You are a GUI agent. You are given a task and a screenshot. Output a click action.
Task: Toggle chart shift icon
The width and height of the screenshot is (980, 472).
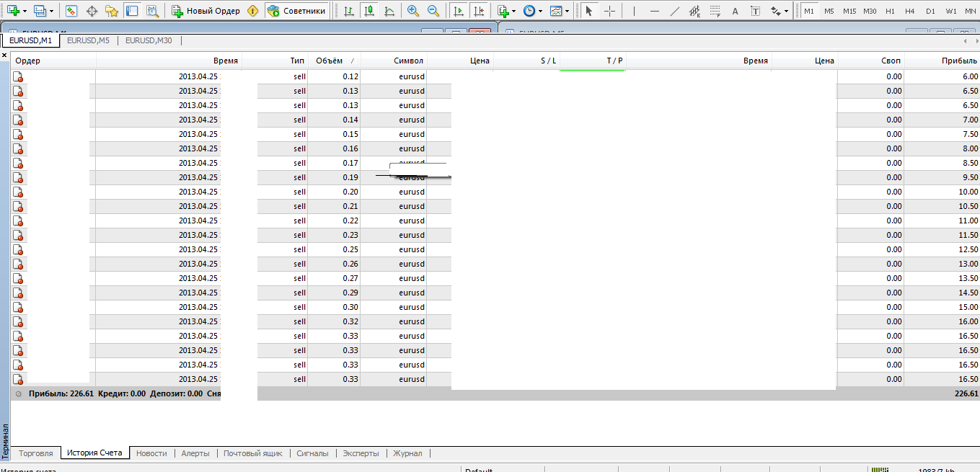coord(478,11)
